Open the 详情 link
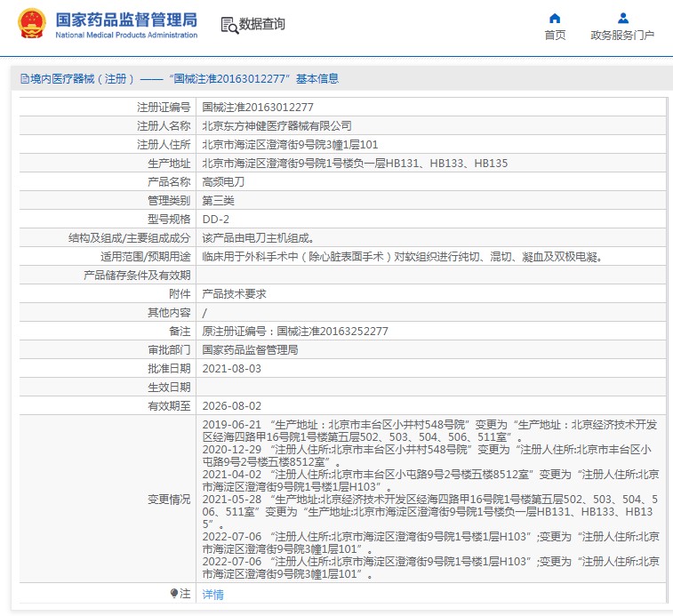The image size is (673, 616). [212, 594]
